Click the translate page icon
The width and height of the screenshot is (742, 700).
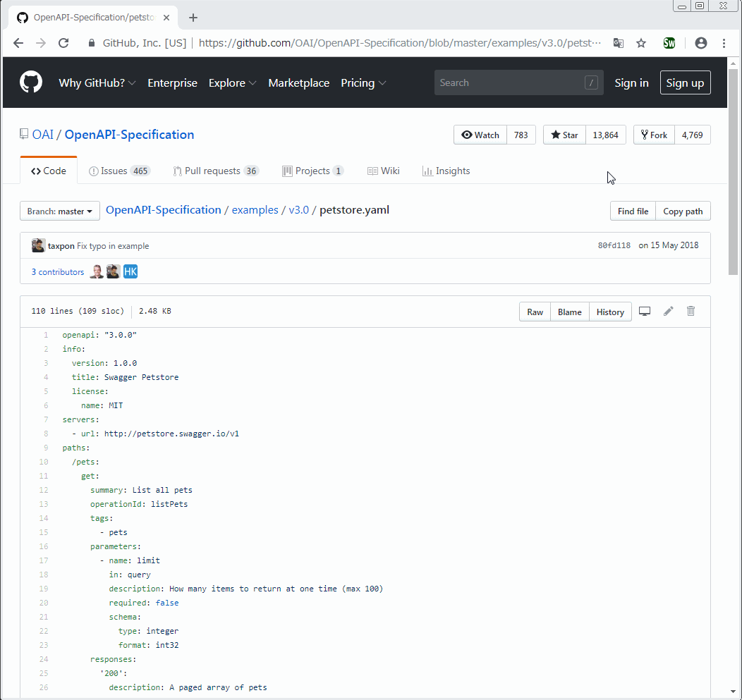618,43
